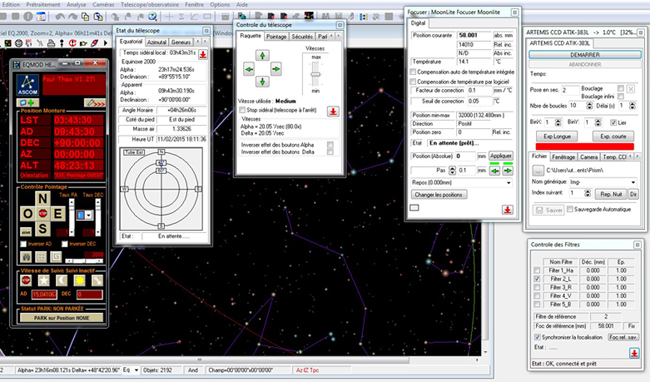Open the Caméras menu
The image size is (650, 382).
coord(103,5)
